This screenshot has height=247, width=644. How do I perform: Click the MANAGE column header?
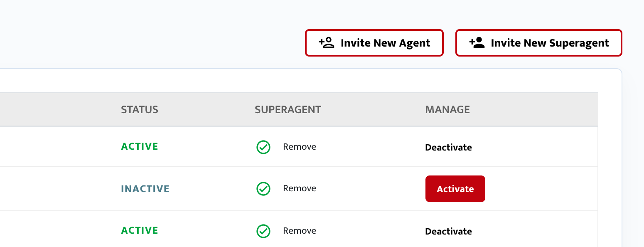click(447, 110)
